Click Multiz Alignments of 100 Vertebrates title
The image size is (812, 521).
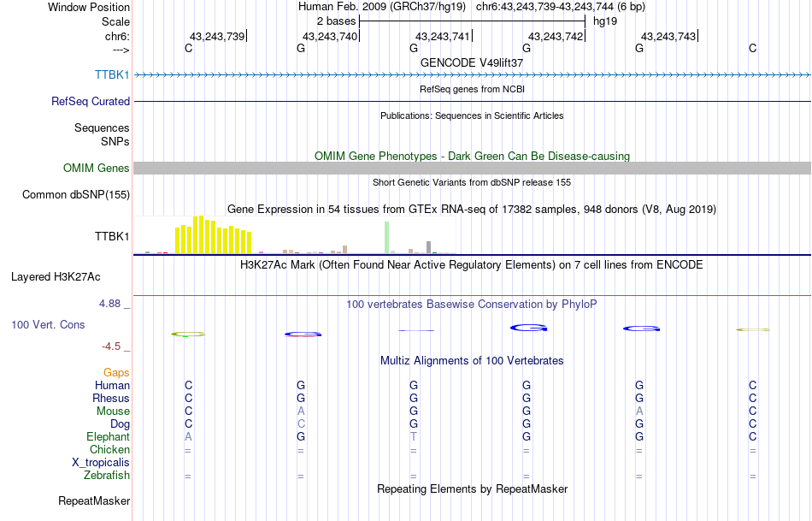472,361
